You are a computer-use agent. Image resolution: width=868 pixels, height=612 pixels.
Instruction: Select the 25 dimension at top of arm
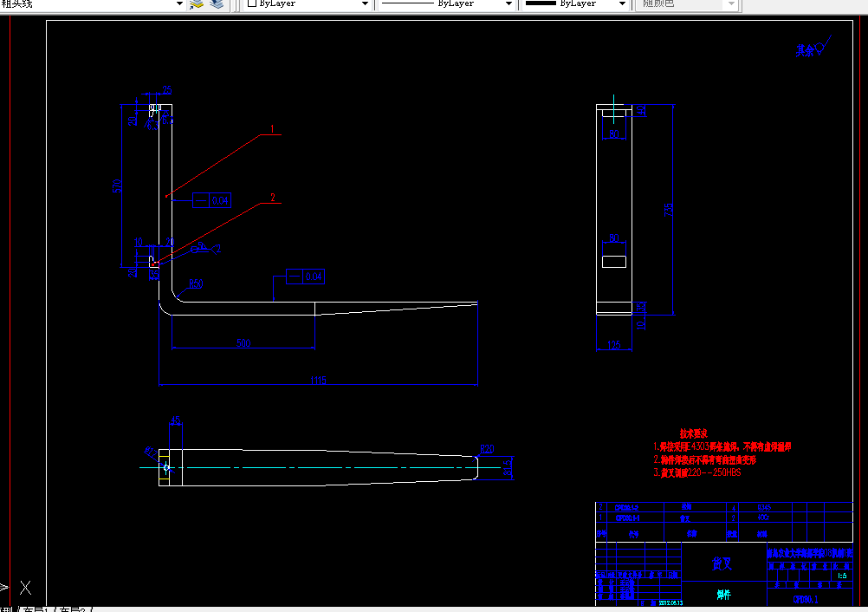tap(166, 90)
